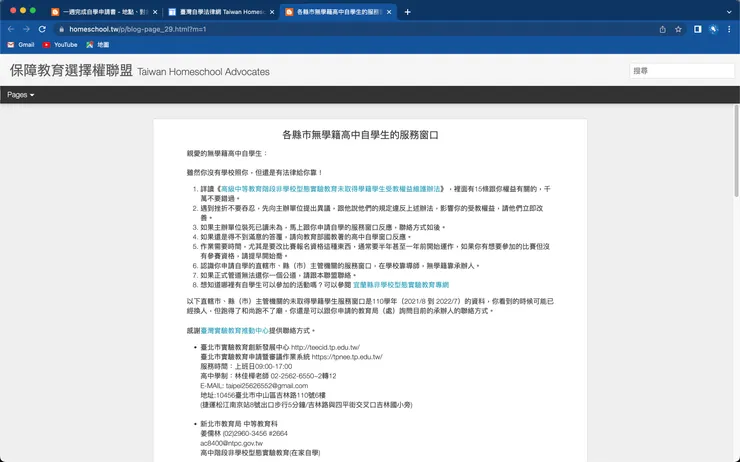
Task: Reload the current page
Action: (x=42, y=29)
